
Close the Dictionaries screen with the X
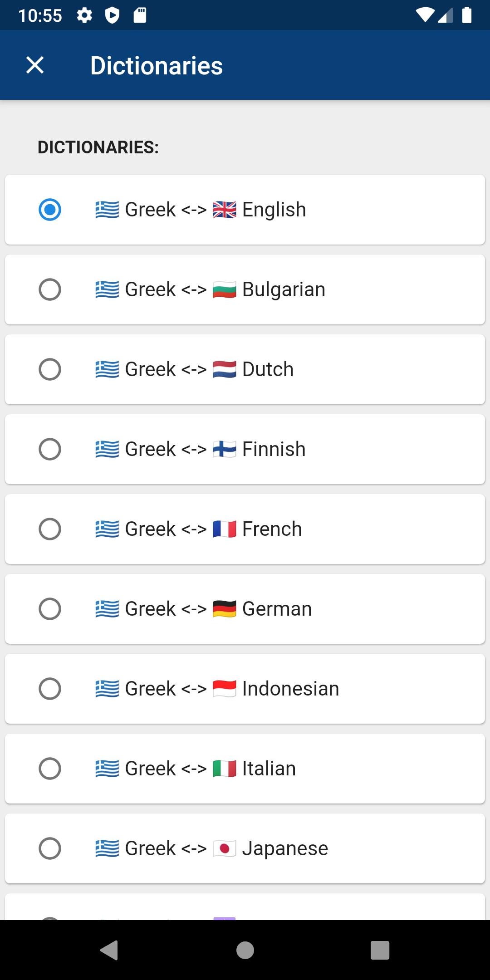coord(35,65)
